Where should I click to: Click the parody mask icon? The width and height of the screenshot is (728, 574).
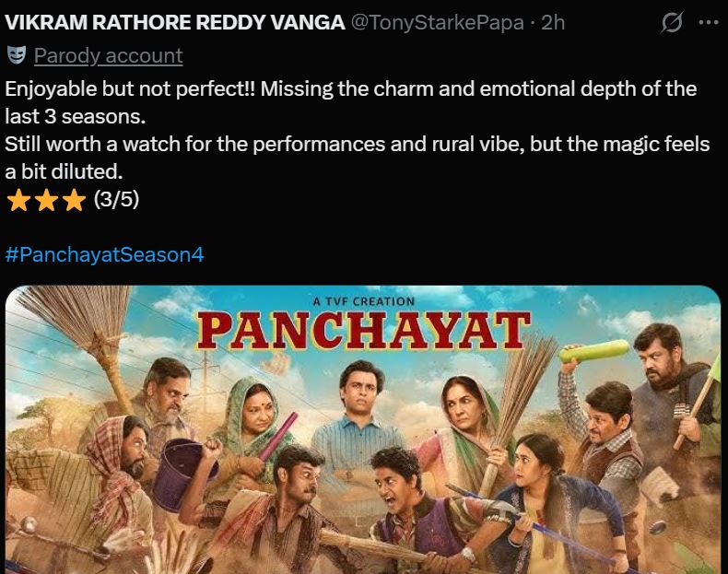pyautogui.click(x=17, y=55)
